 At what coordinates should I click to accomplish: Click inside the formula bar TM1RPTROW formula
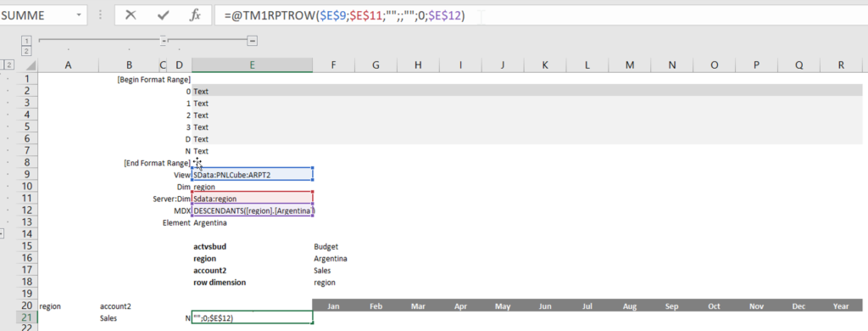[x=344, y=16]
